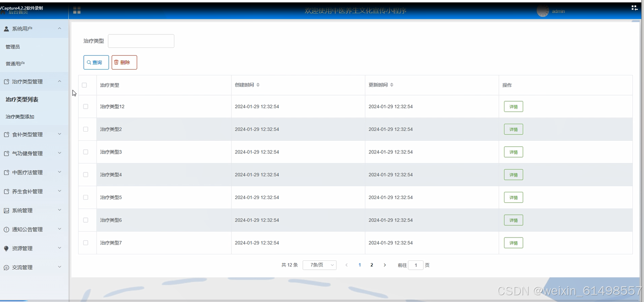Viewport: 644px width, 302px height.
Task: Expand the 食补类型管理 chevron
Action: 60,134
